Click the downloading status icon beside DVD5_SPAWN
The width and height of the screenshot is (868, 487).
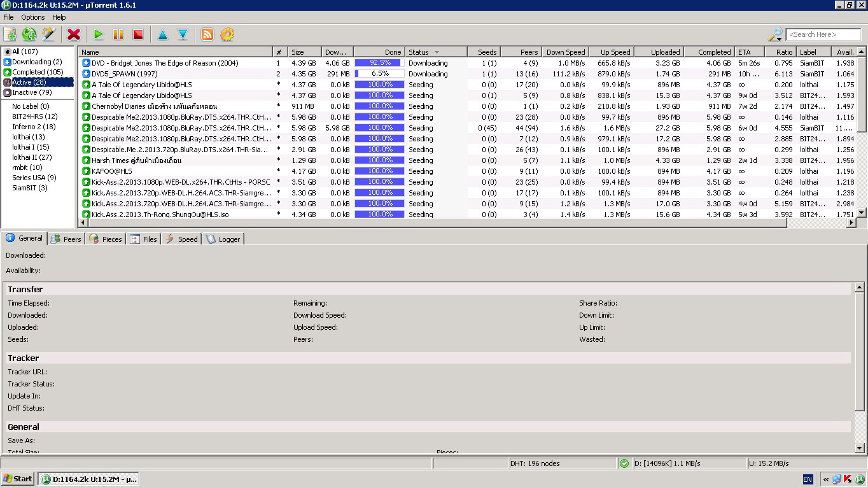coord(86,74)
